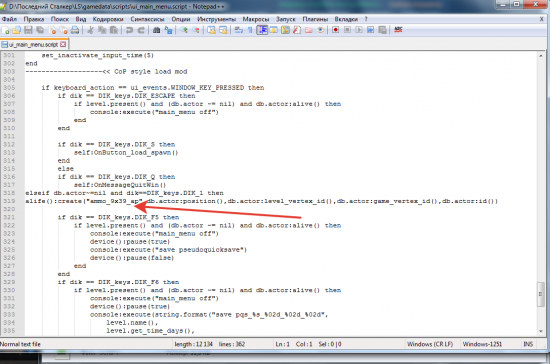Click Windows (CR LF) in status bar
Screen dimensions: 550x364
[x=430, y=344]
